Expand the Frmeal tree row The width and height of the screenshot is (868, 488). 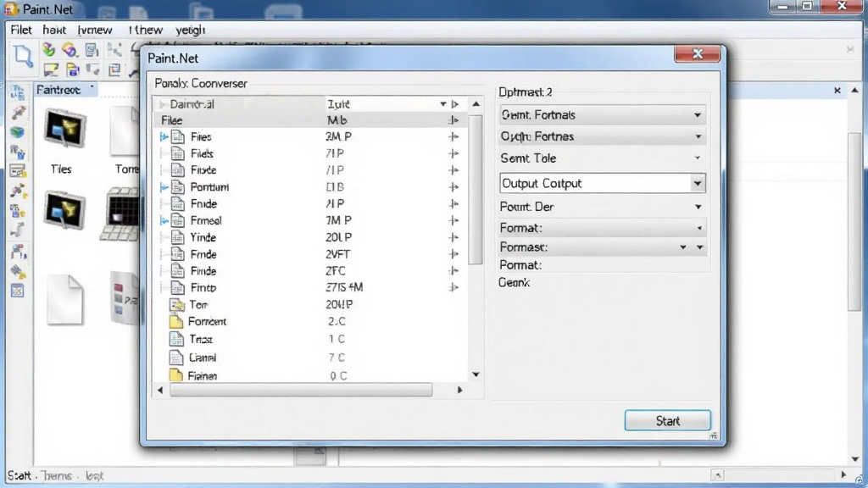(164, 221)
